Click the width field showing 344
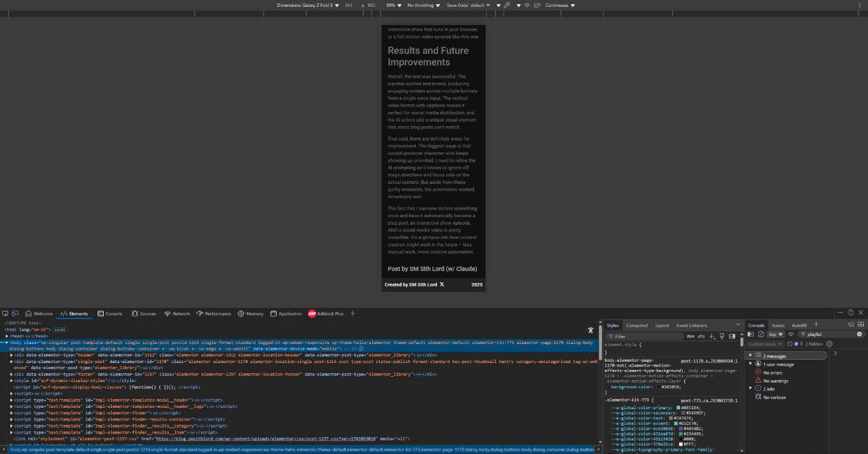 [x=348, y=5]
